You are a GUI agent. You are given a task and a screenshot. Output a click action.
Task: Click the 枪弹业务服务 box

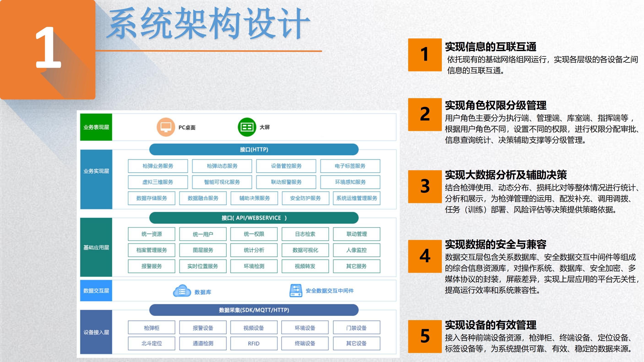pyautogui.click(x=158, y=166)
